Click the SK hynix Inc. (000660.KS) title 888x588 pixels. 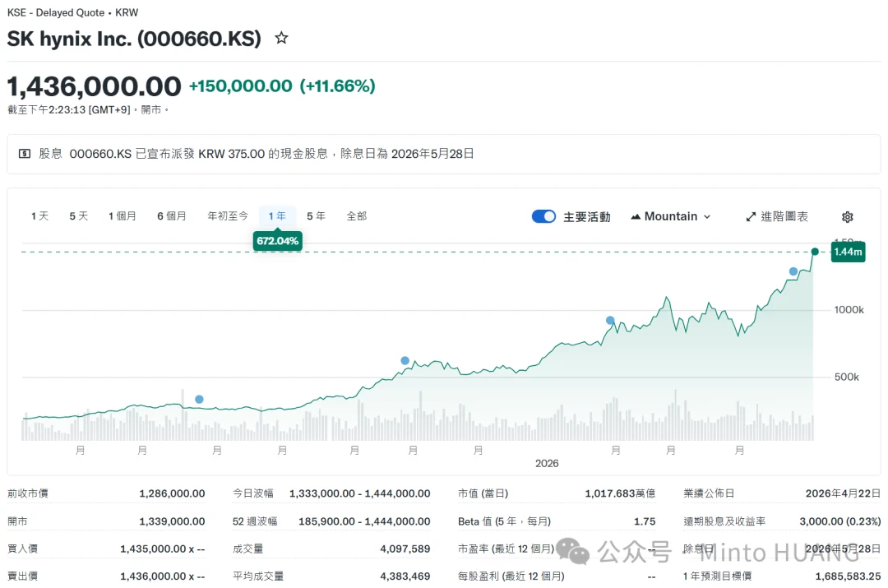click(x=134, y=39)
